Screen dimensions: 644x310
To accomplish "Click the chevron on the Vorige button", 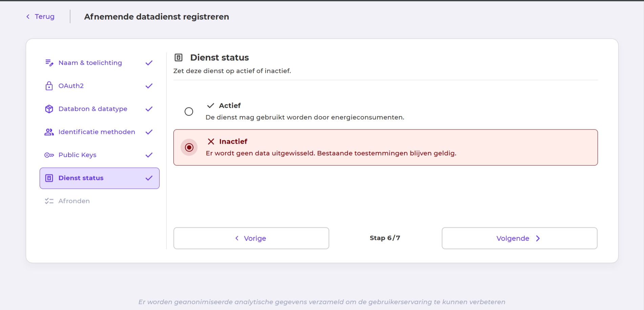I will tap(237, 238).
